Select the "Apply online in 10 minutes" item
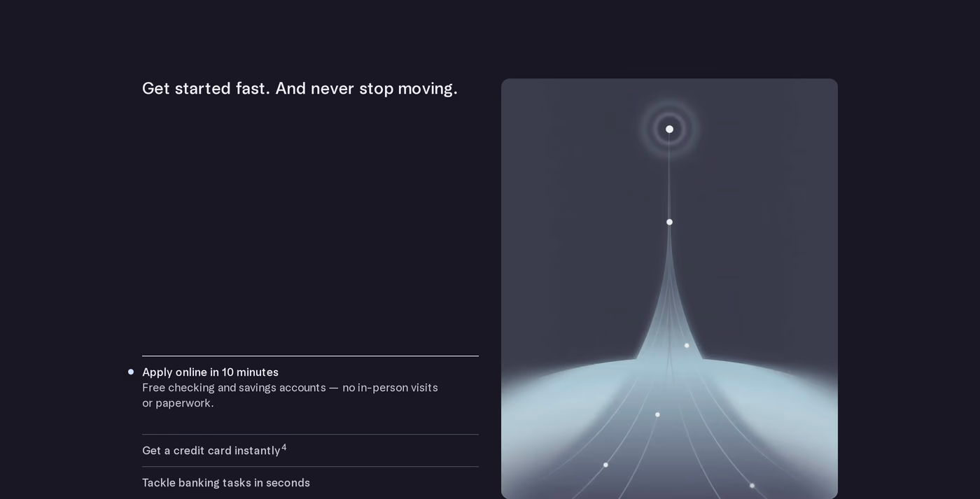The image size is (980, 499). pyautogui.click(x=210, y=372)
